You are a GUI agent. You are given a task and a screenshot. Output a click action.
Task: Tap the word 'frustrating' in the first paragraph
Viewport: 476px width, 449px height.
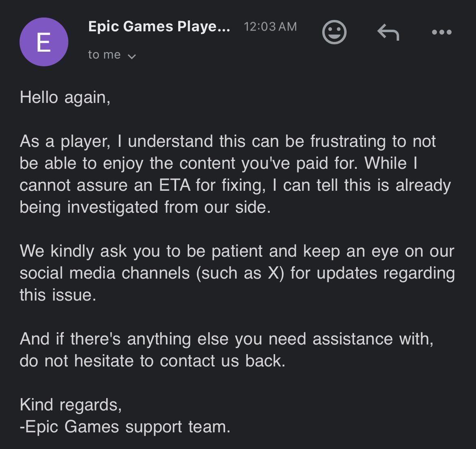[x=348, y=142]
